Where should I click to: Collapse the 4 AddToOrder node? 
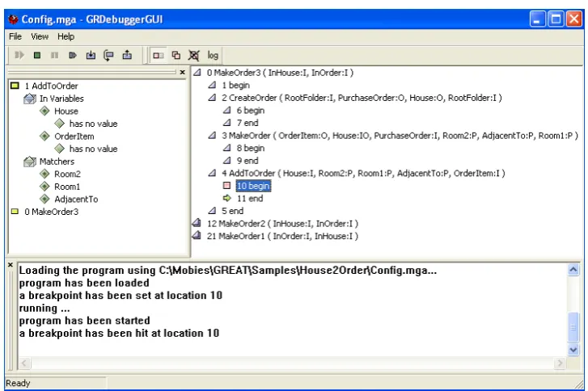coord(212,173)
